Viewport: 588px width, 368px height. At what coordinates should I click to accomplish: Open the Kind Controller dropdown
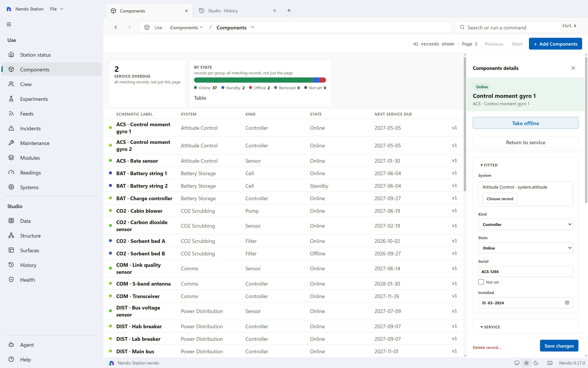(525, 224)
